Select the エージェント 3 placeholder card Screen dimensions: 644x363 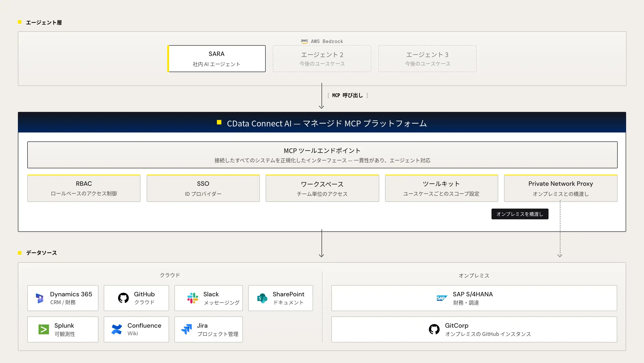(427, 59)
